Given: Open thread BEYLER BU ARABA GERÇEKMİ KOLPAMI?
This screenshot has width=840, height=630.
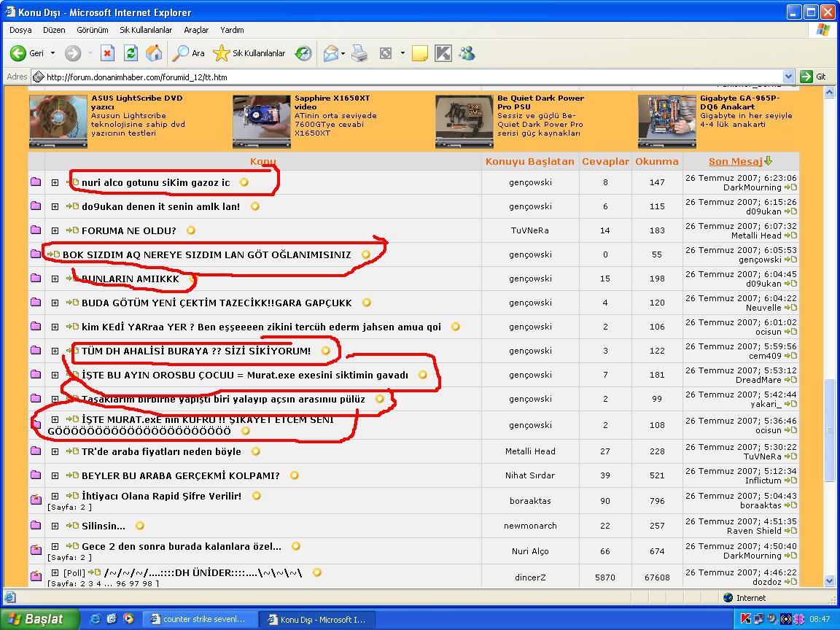Looking at the screenshot, I should [x=181, y=475].
